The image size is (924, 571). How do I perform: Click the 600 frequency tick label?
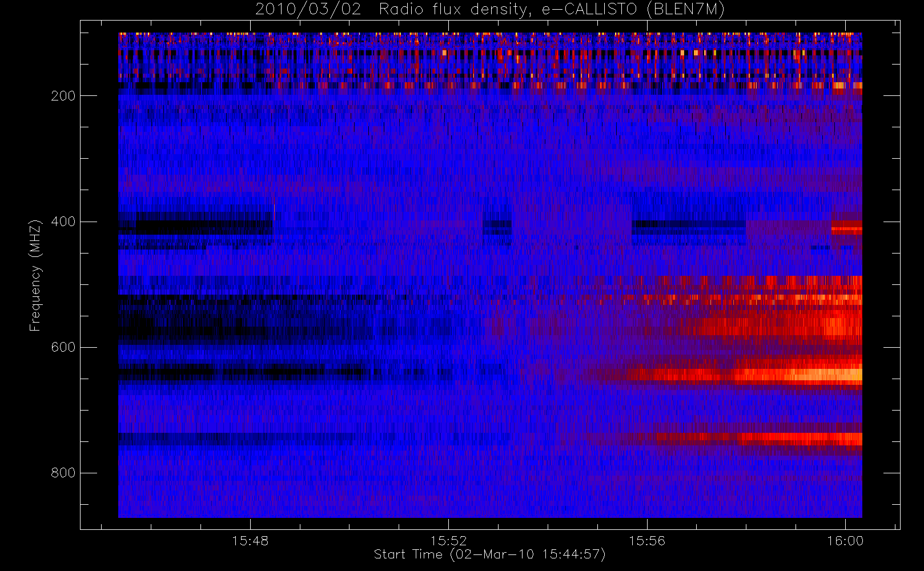pyautogui.click(x=63, y=347)
